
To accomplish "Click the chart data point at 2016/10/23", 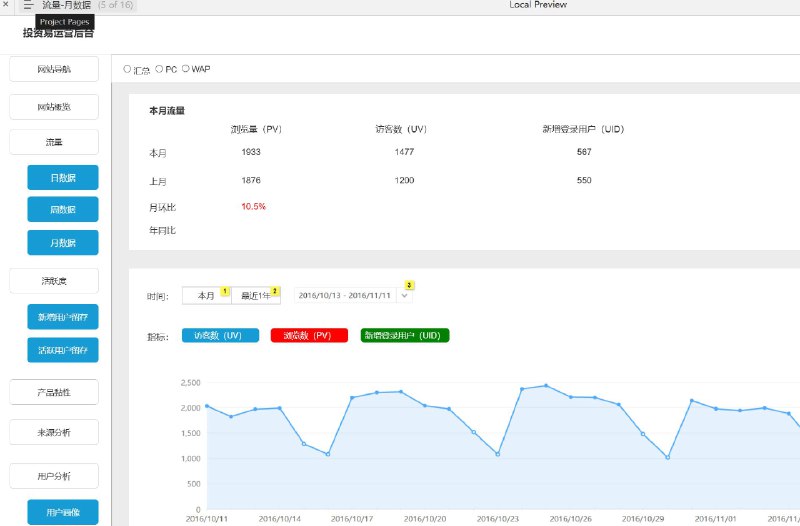I will 497,454.
